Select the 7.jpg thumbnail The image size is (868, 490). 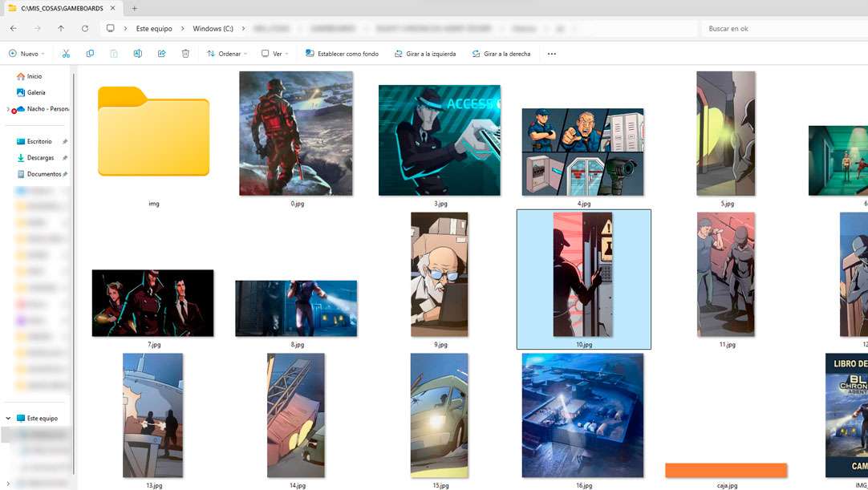(152, 303)
